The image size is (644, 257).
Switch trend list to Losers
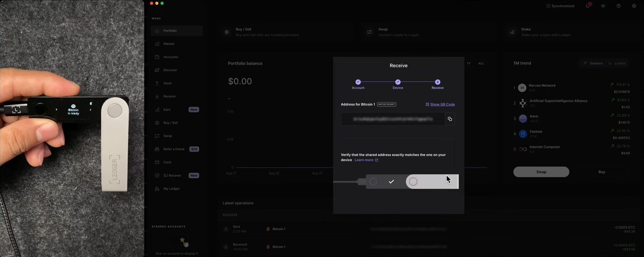tap(617, 63)
